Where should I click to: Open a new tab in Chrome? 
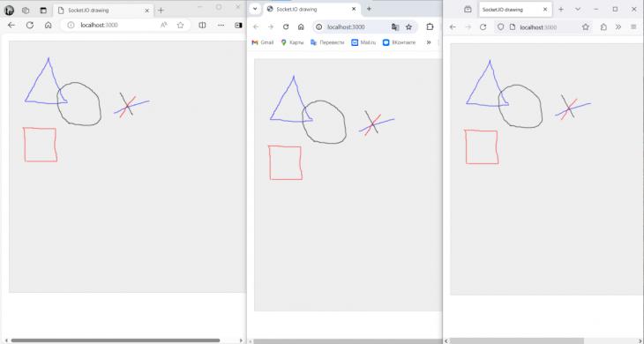pyautogui.click(x=369, y=9)
